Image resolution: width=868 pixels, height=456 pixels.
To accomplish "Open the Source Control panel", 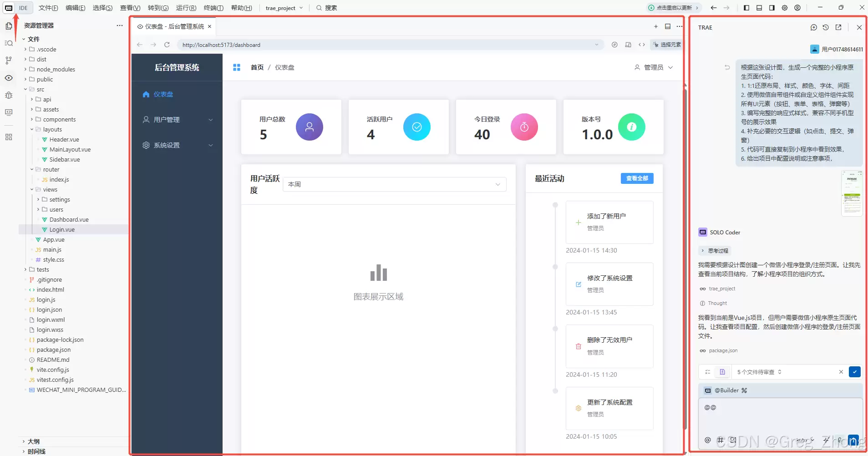I will pyautogui.click(x=9, y=60).
